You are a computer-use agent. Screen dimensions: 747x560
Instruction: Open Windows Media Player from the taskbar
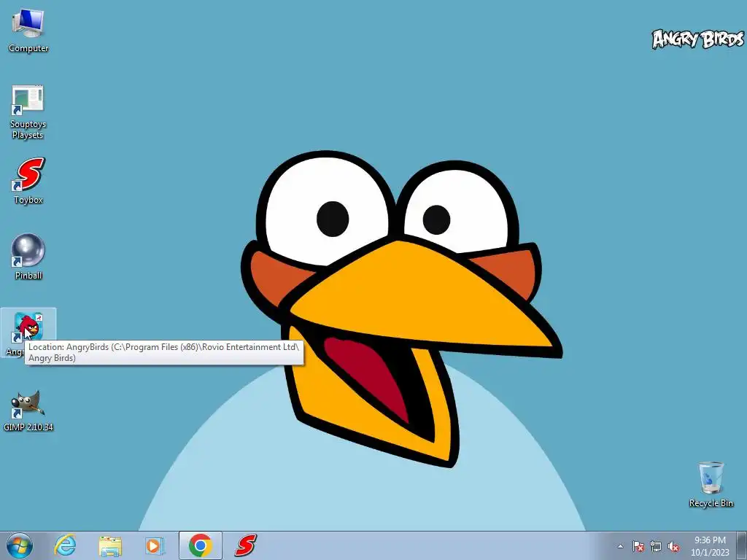click(154, 545)
